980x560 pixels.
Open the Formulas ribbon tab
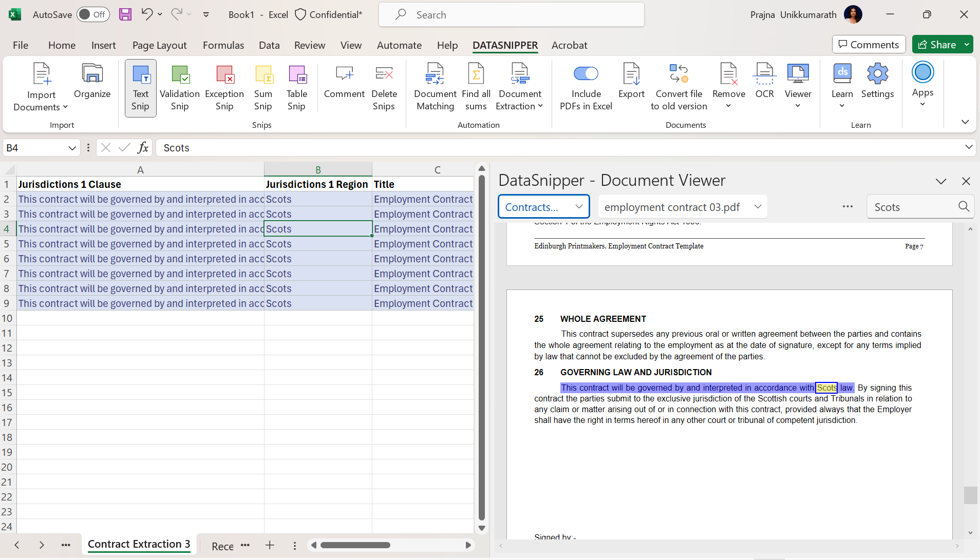pyautogui.click(x=223, y=45)
